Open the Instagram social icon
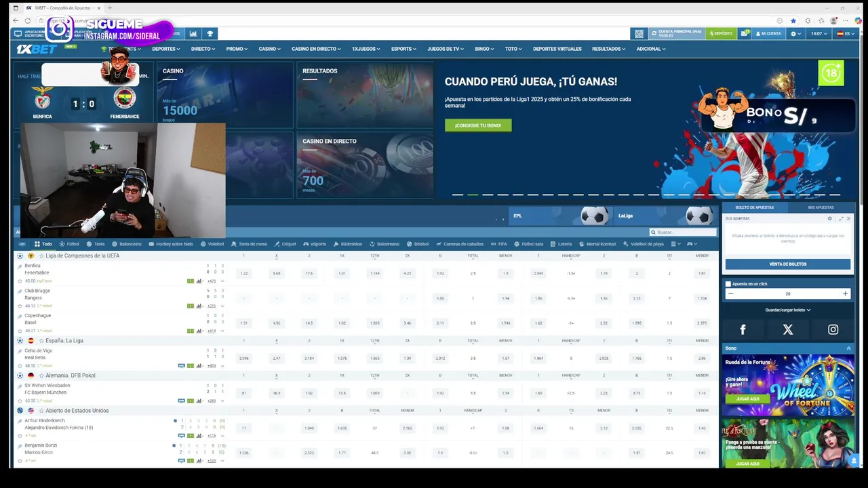Screen dimensions: 868x488 tap(833, 329)
